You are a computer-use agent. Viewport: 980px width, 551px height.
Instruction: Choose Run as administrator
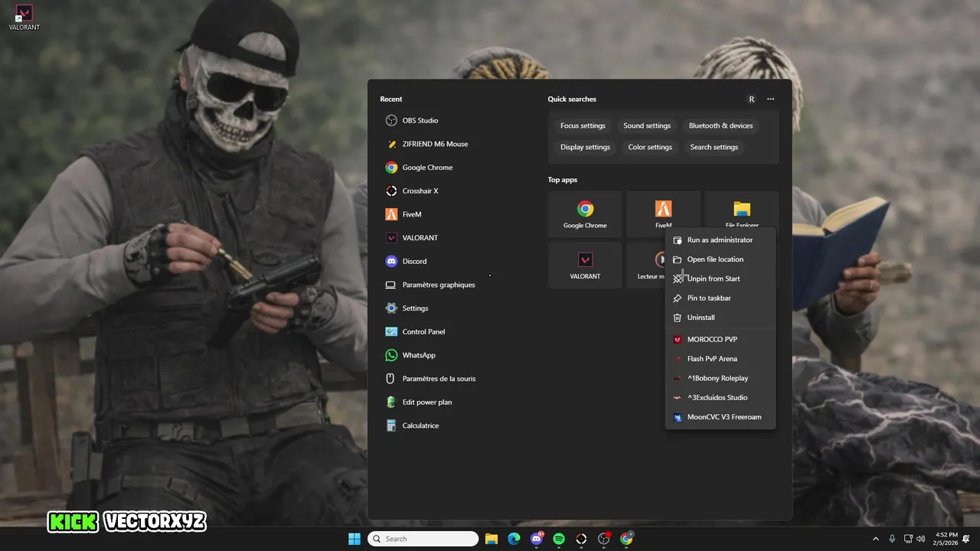click(x=720, y=240)
